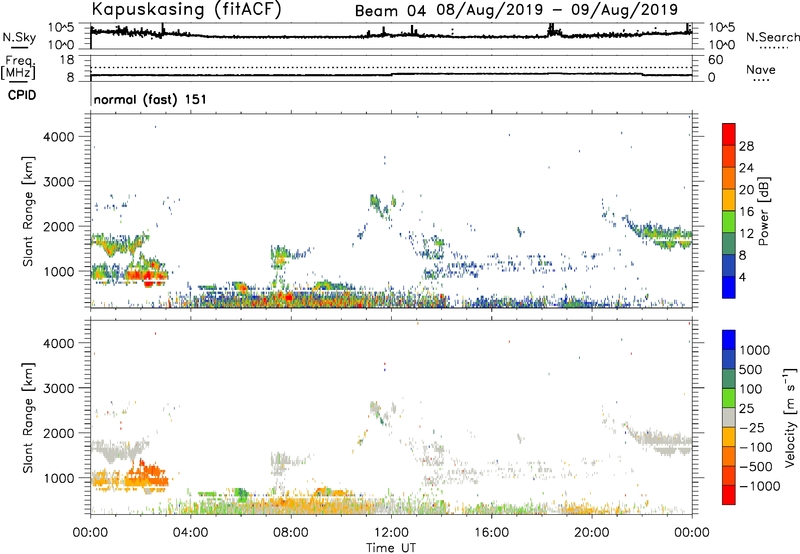Image resolution: width=800 pixels, height=554 pixels.
Task: Select the CPID row label
Action: point(22,95)
